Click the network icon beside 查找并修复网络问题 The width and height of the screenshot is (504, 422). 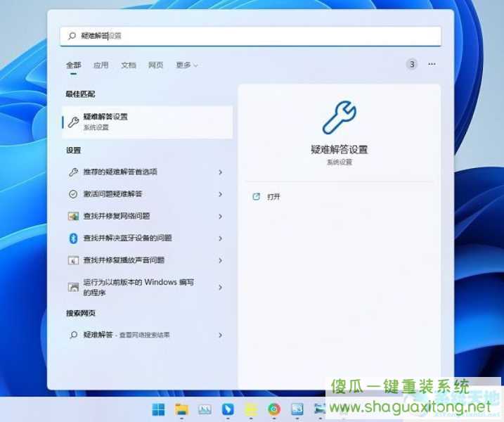pyautogui.click(x=73, y=216)
